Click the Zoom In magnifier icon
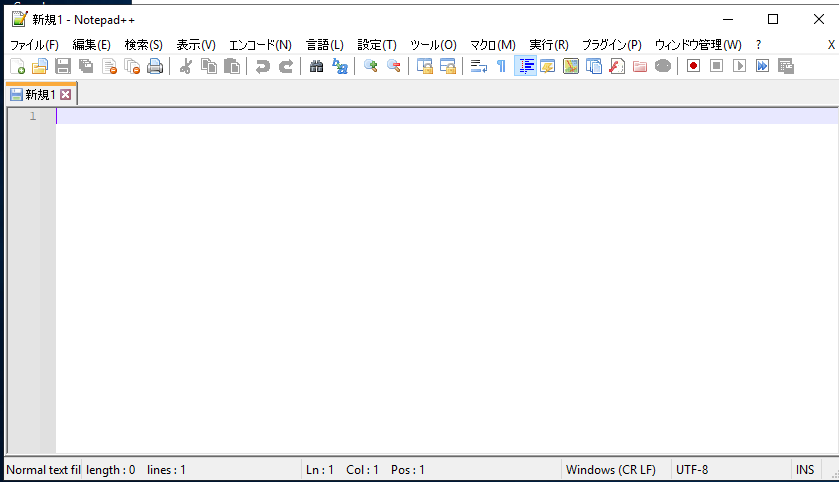The image size is (839, 482). (370, 66)
